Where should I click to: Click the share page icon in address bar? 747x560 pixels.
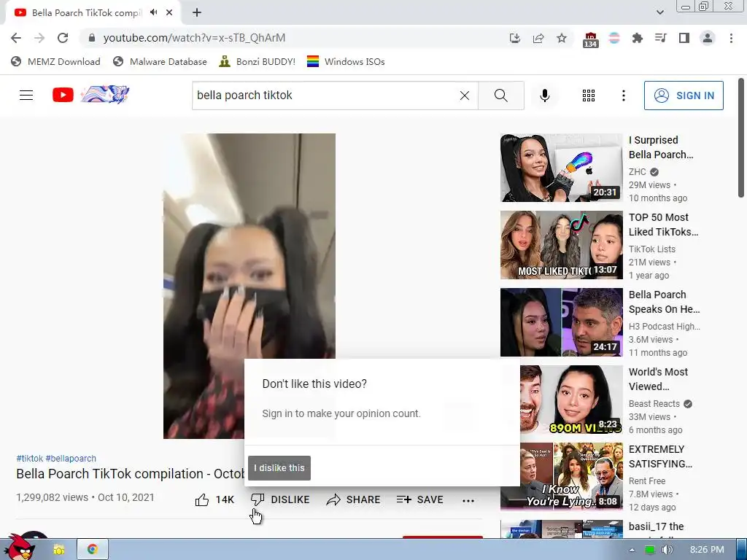click(538, 38)
